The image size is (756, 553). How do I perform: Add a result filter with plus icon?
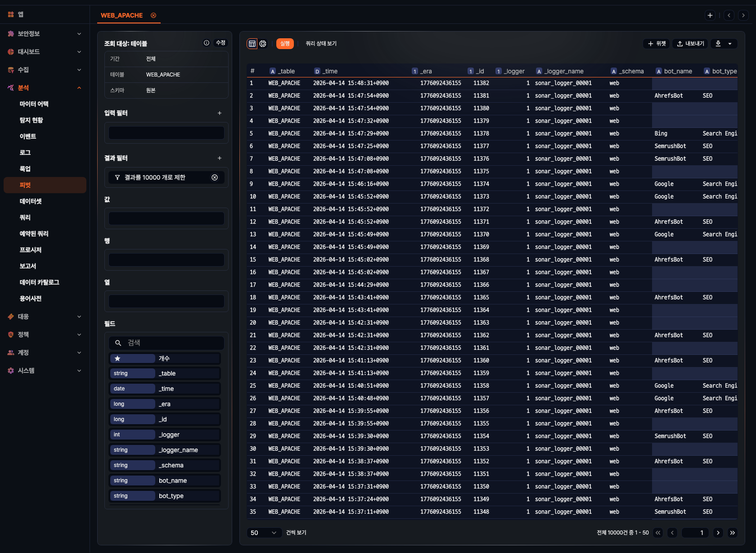pyautogui.click(x=220, y=158)
